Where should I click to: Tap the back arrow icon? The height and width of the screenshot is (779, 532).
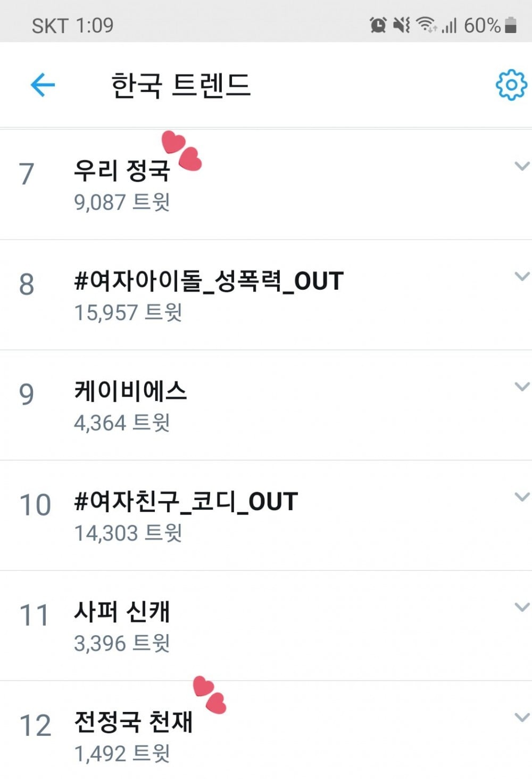43,85
